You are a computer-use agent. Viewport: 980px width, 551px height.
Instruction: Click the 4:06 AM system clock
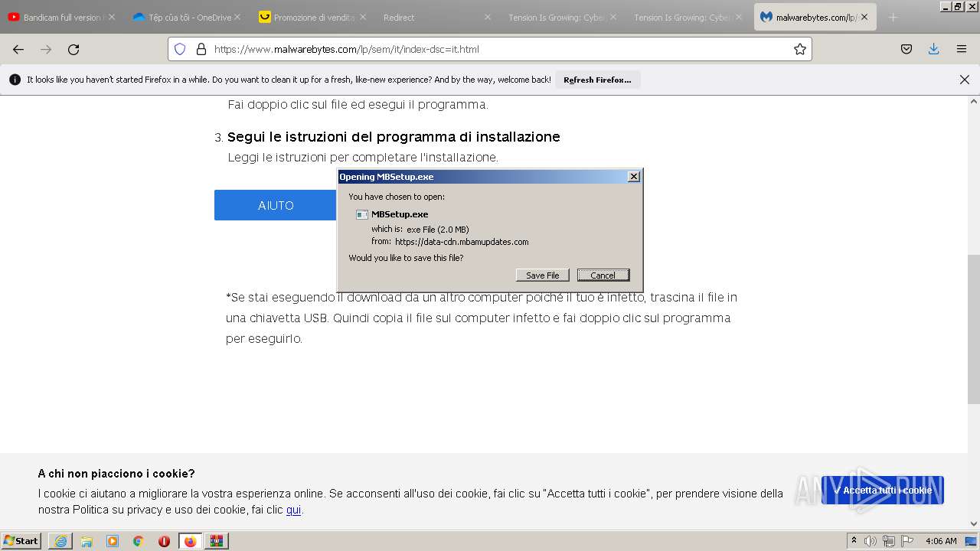pyautogui.click(x=941, y=541)
